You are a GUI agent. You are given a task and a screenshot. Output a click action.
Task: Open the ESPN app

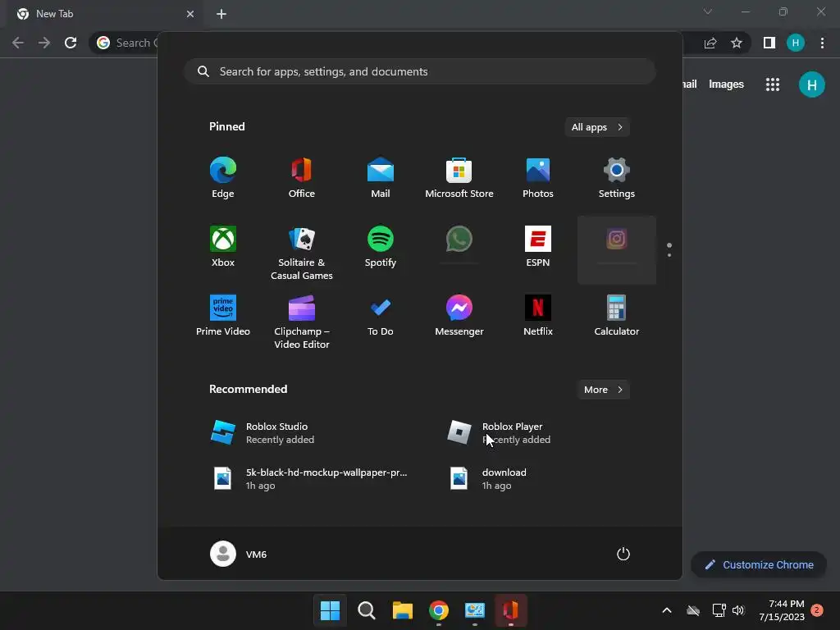point(538,247)
